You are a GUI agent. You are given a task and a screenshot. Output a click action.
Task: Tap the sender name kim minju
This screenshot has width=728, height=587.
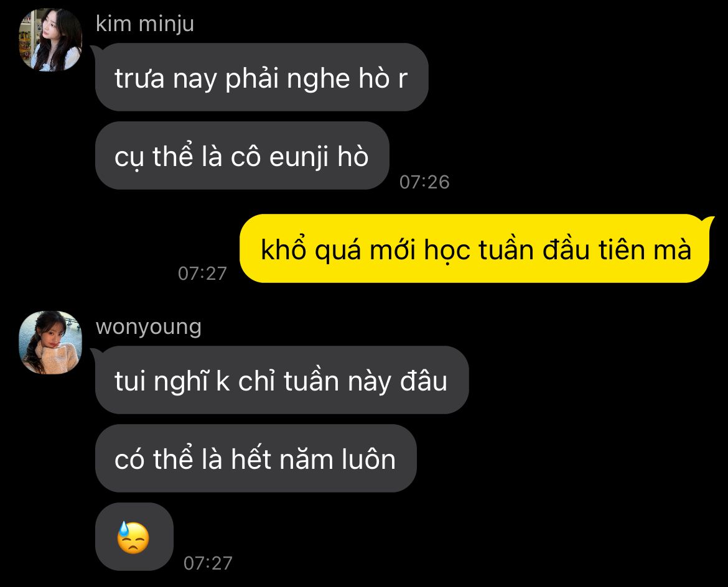(144, 24)
